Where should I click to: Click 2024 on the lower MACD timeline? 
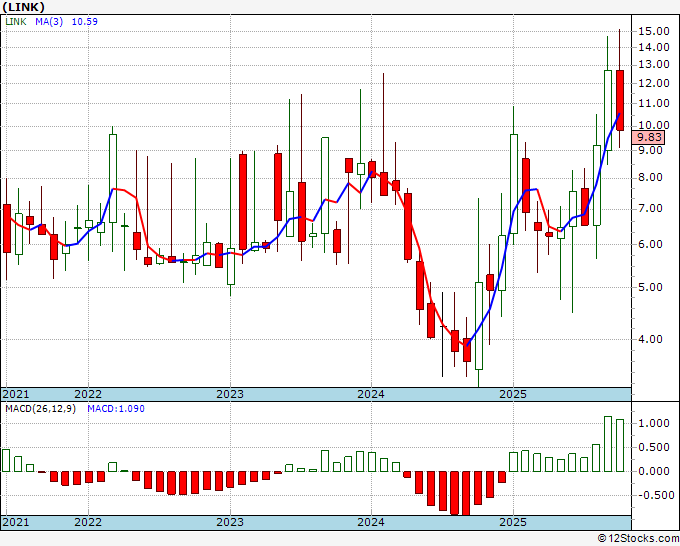[371, 522]
